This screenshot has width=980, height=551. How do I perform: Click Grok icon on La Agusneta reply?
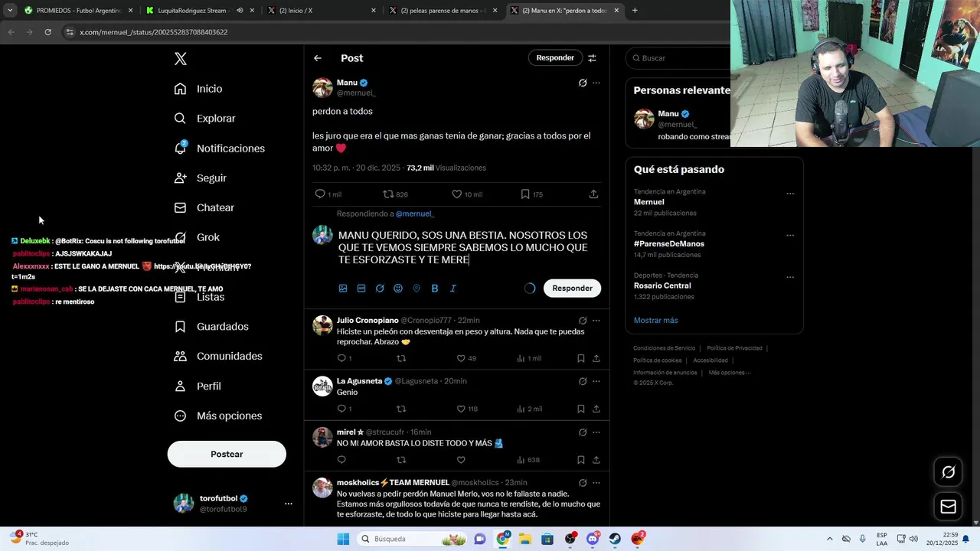[583, 381]
